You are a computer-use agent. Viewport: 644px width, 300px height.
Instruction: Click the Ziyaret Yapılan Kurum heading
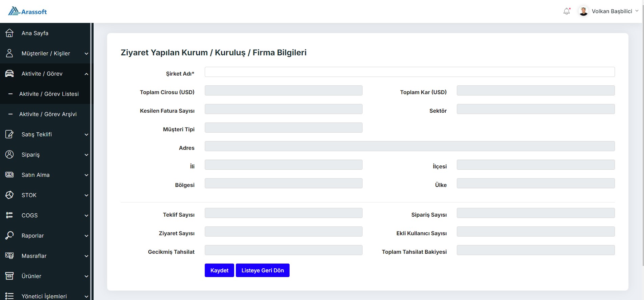click(214, 53)
